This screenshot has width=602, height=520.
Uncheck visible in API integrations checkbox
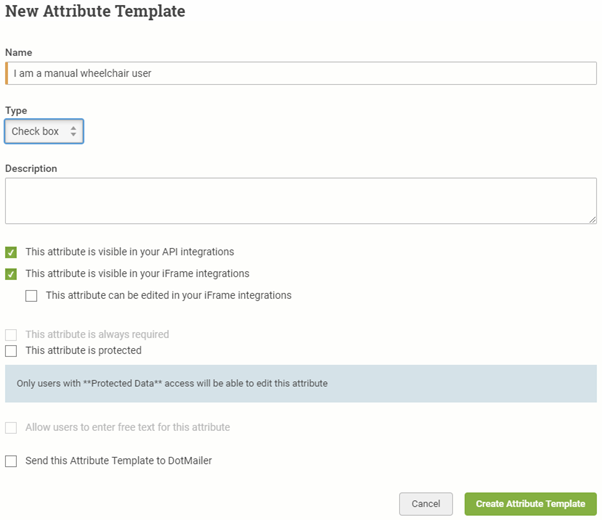pyautogui.click(x=11, y=252)
